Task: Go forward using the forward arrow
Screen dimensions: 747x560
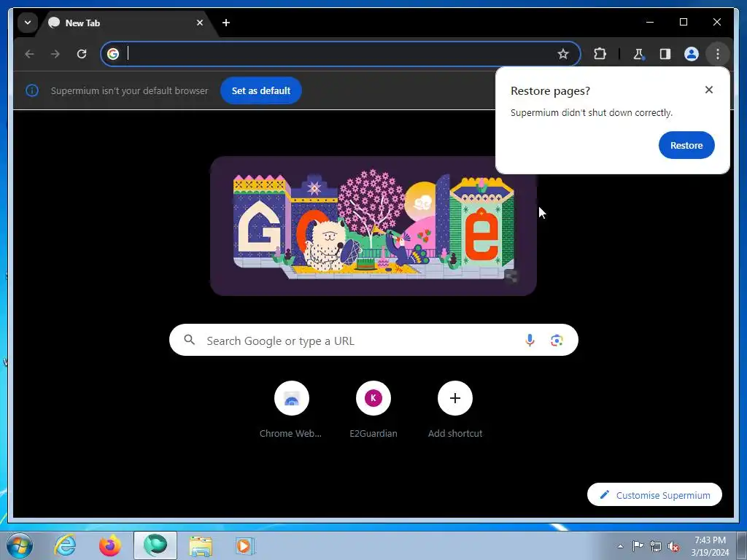Action: point(55,54)
